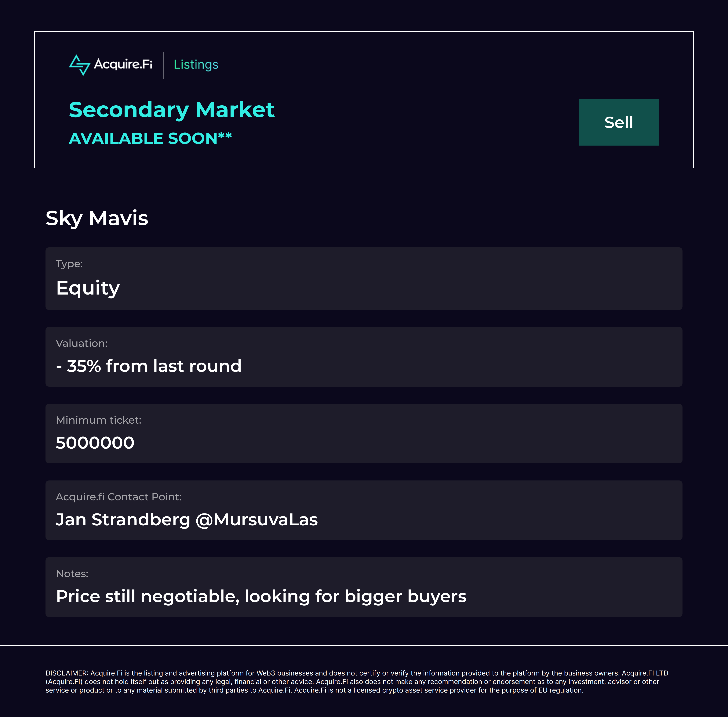Click the Notes field label
The image size is (728, 717).
coord(72,574)
